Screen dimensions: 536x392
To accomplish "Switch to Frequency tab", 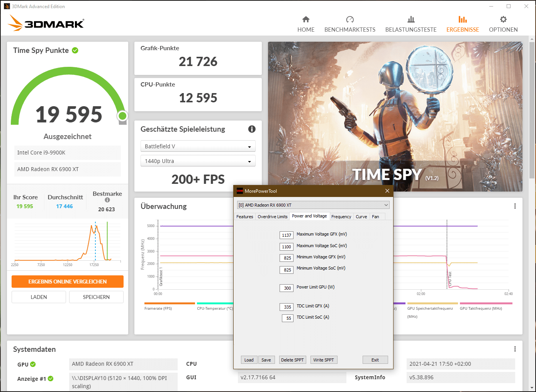I will (341, 217).
